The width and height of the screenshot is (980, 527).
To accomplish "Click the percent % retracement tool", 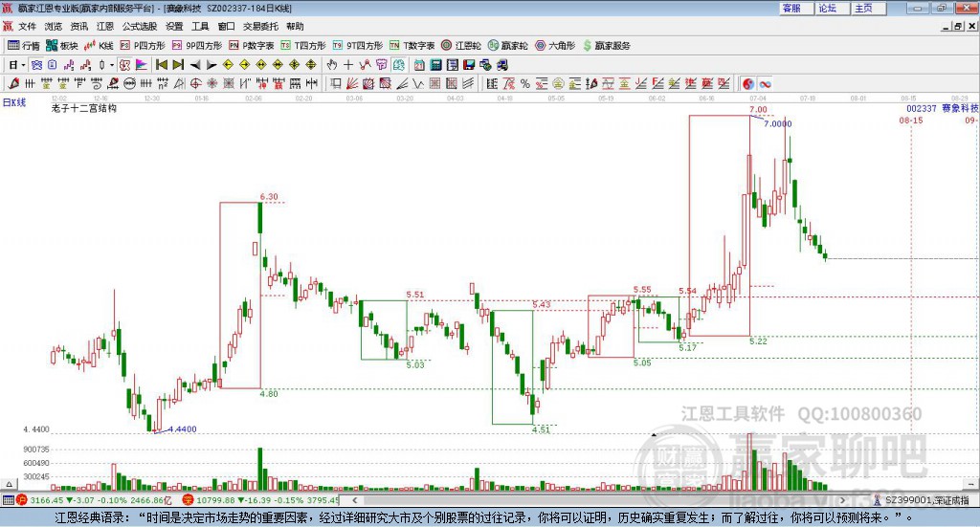I will [525, 83].
